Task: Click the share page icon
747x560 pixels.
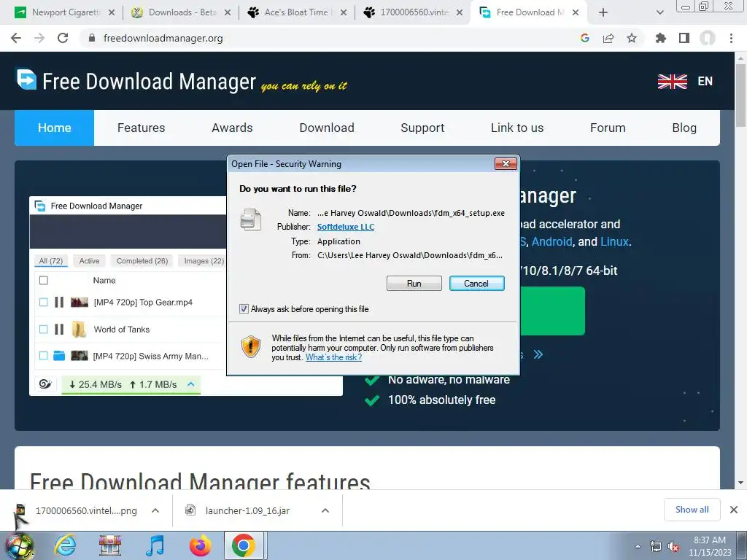Action: pos(608,38)
